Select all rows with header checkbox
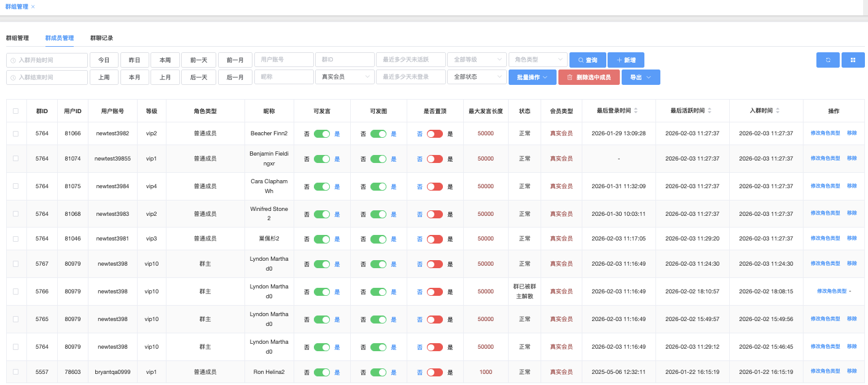This screenshot has width=868, height=385. [x=16, y=111]
